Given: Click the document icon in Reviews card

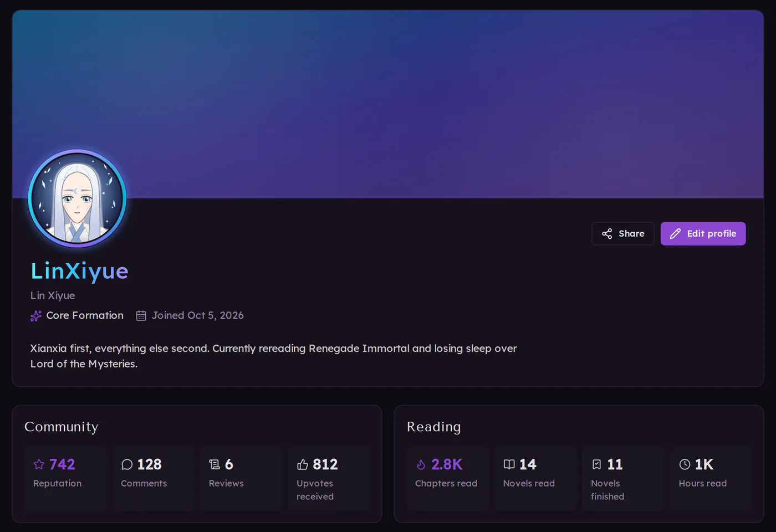Looking at the screenshot, I should [x=215, y=464].
